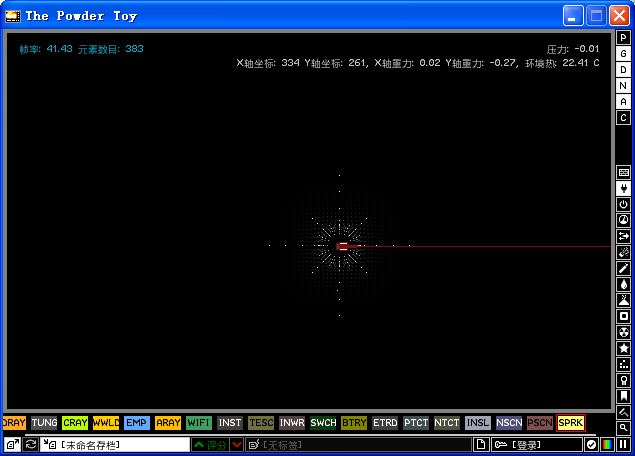This screenshot has width=635, height=456.
Task: Toggle A ambient heat button
Action: pos(624,102)
